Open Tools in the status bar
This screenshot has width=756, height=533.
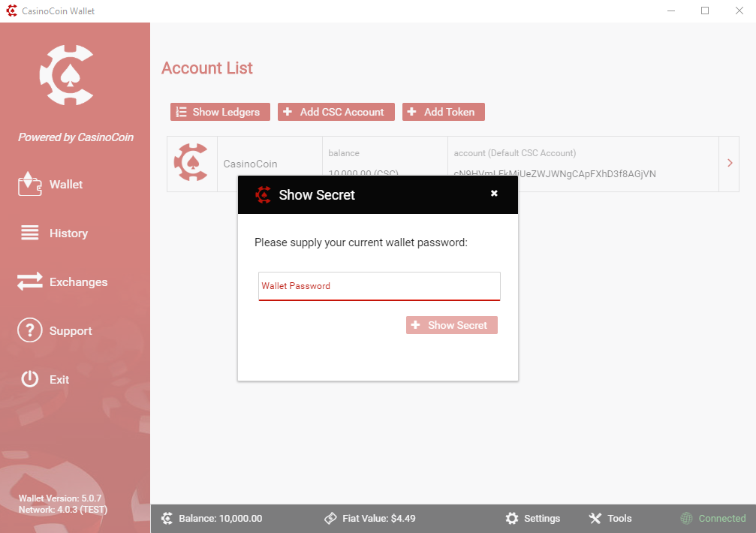click(x=610, y=519)
